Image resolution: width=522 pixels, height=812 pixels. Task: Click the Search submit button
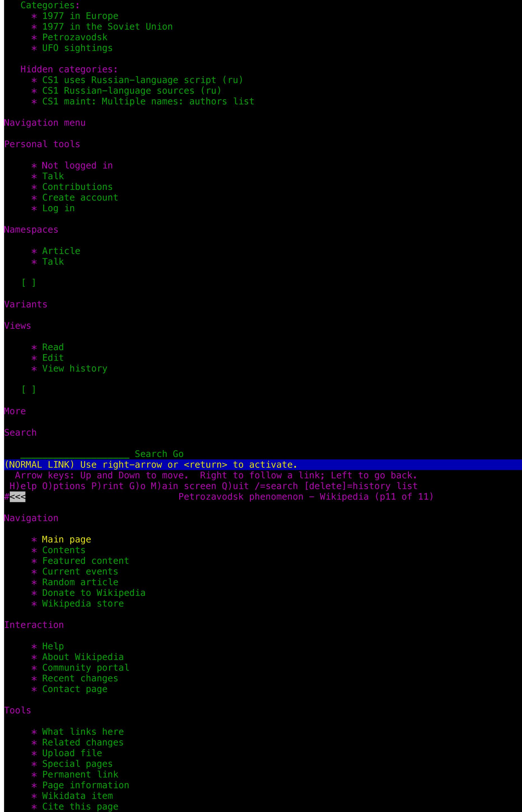pyautogui.click(x=151, y=454)
